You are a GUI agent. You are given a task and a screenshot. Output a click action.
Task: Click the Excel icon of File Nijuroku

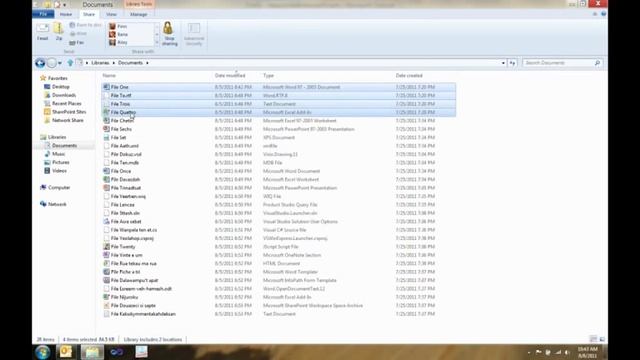[106, 297]
